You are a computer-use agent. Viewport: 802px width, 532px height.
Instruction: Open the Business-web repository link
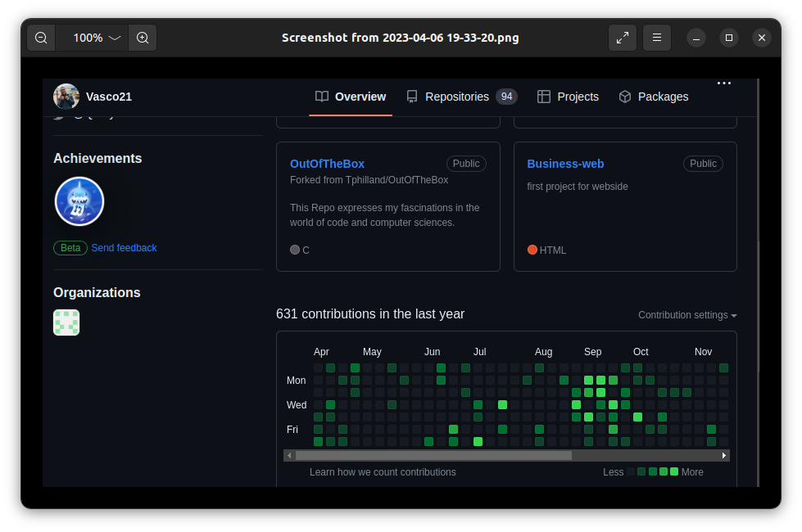[565, 164]
